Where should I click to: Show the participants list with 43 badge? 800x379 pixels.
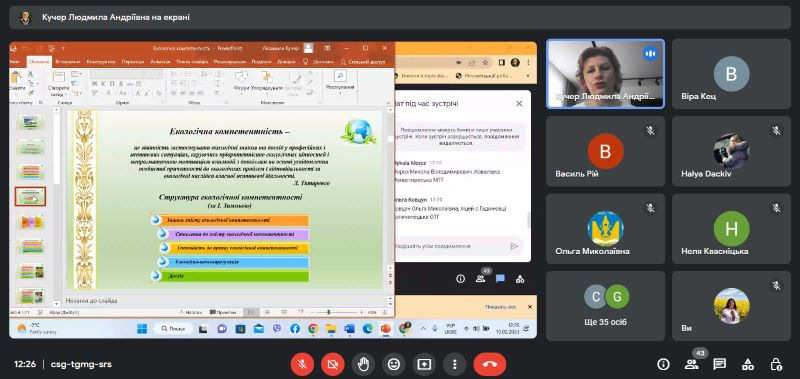tap(692, 364)
